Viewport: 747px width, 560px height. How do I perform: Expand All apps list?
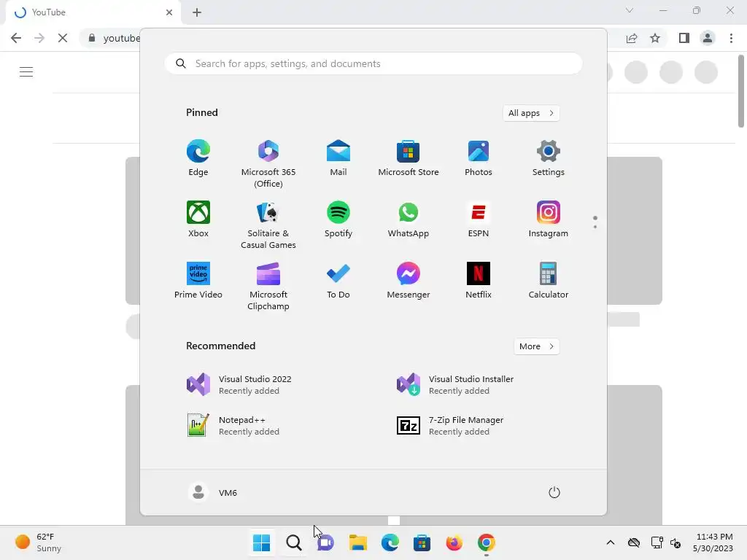(531, 113)
